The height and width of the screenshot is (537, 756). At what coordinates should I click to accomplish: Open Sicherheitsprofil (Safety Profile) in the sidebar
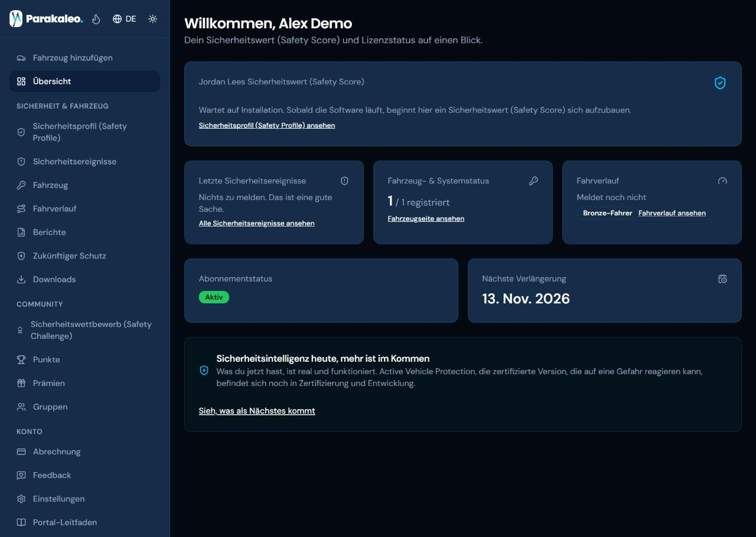coord(84,132)
